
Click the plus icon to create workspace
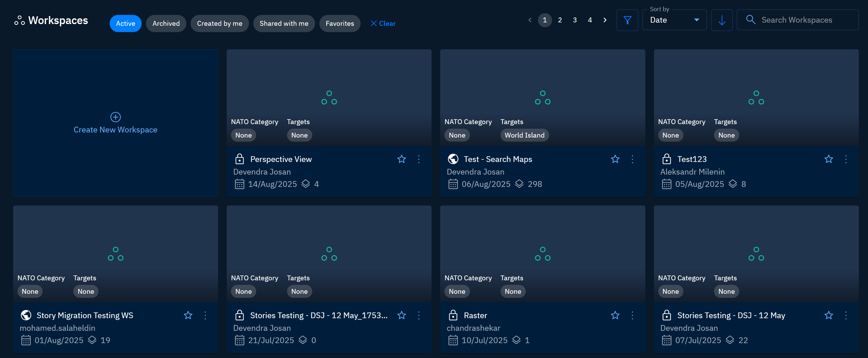pos(116,117)
